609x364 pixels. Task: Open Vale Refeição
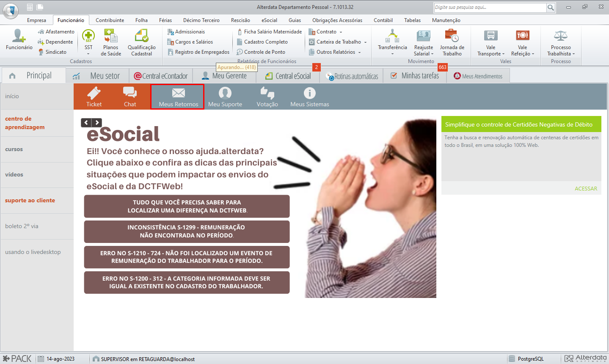click(x=523, y=42)
